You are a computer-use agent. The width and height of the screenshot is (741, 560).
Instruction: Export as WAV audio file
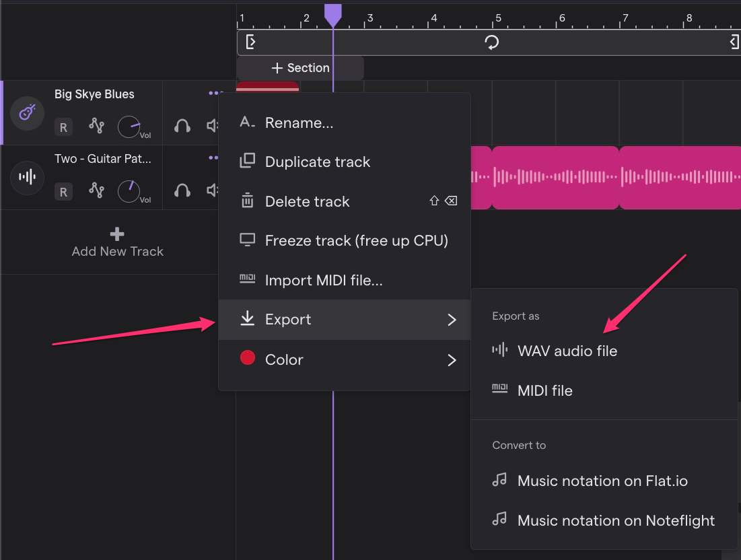[604, 351]
